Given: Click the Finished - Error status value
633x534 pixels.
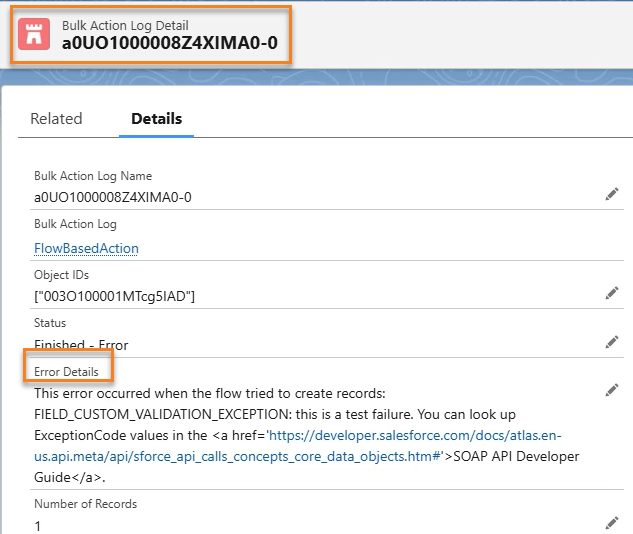Looking at the screenshot, I should click(81, 345).
